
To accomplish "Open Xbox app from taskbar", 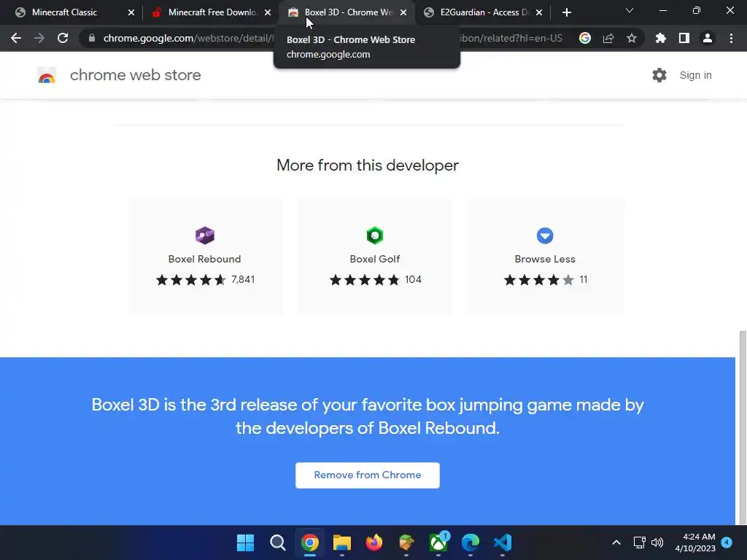I will (438, 542).
